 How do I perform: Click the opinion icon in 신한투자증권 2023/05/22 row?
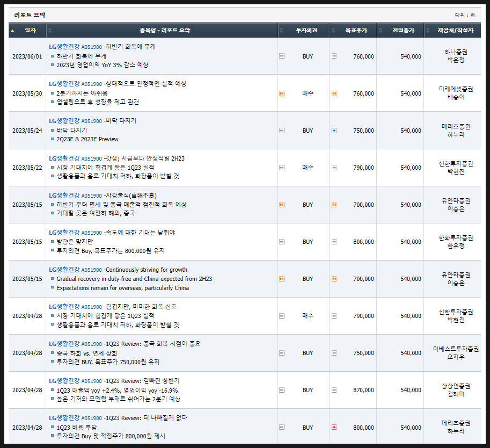[x=282, y=168]
